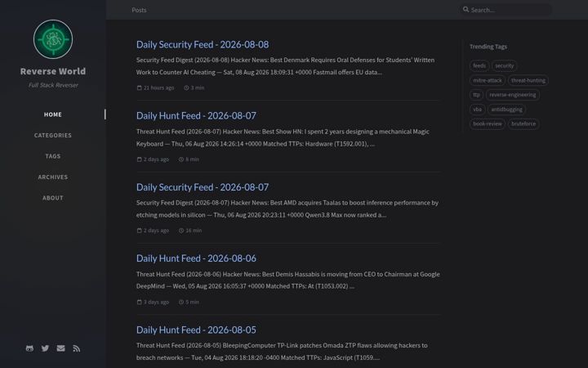Open ABOUT in sidebar navigation

53,198
